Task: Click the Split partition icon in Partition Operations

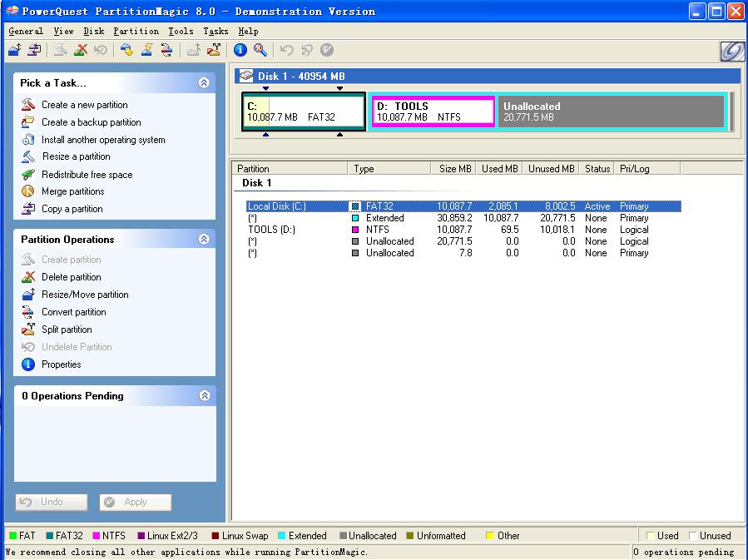Action: (x=28, y=330)
